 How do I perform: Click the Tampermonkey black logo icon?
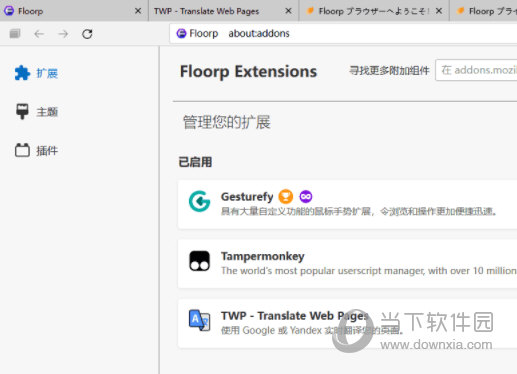(x=199, y=261)
